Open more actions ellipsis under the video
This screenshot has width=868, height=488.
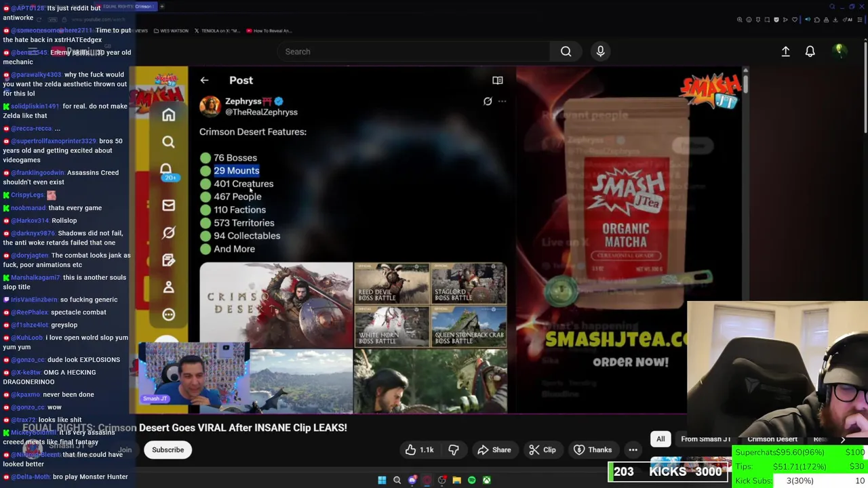point(633,450)
